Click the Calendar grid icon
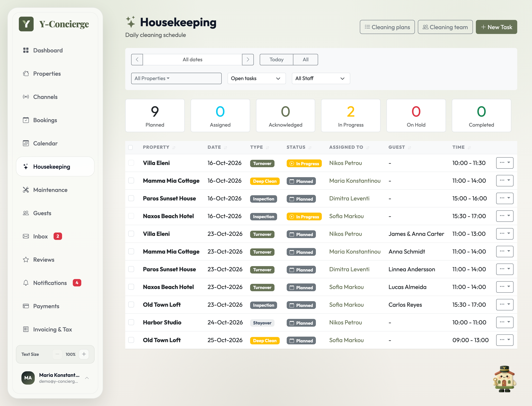 (26, 143)
